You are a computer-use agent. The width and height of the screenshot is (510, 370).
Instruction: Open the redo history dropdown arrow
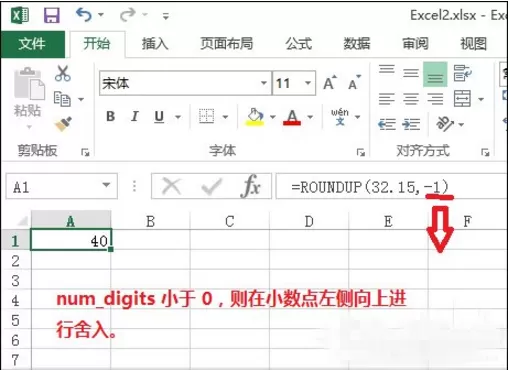145,15
